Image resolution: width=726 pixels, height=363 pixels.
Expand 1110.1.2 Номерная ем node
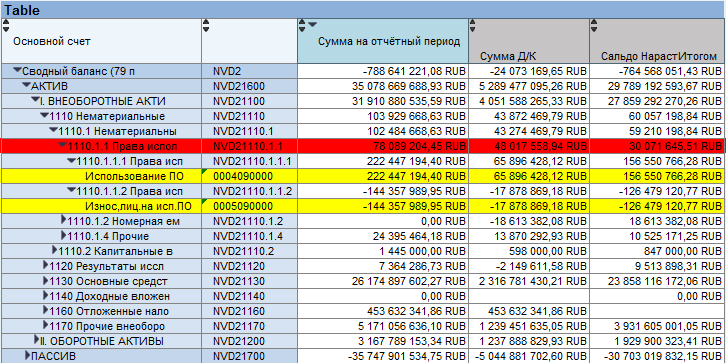63,220
